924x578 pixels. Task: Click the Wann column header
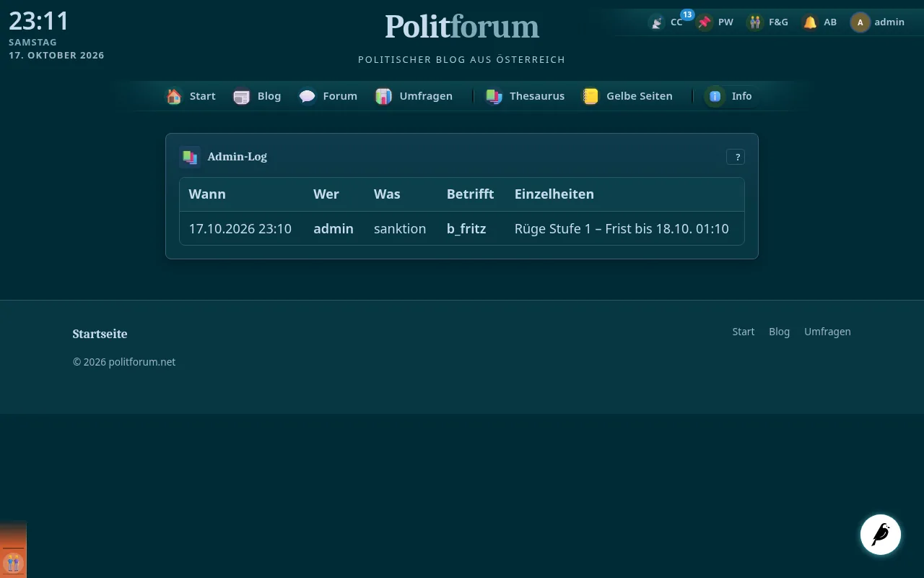[207, 194]
